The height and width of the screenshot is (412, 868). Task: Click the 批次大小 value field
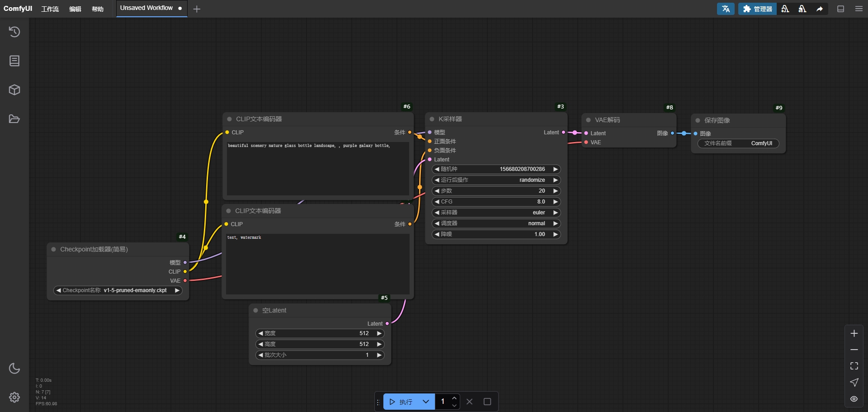point(320,355)
